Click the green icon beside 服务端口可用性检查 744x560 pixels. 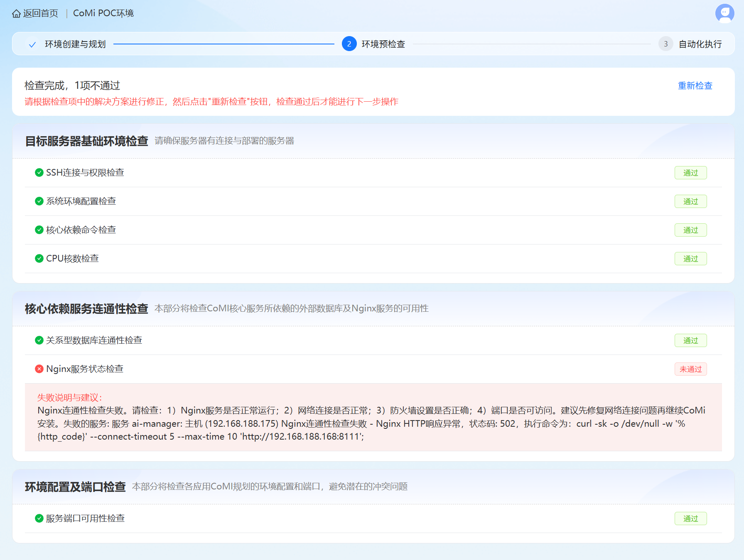(39, 518)
